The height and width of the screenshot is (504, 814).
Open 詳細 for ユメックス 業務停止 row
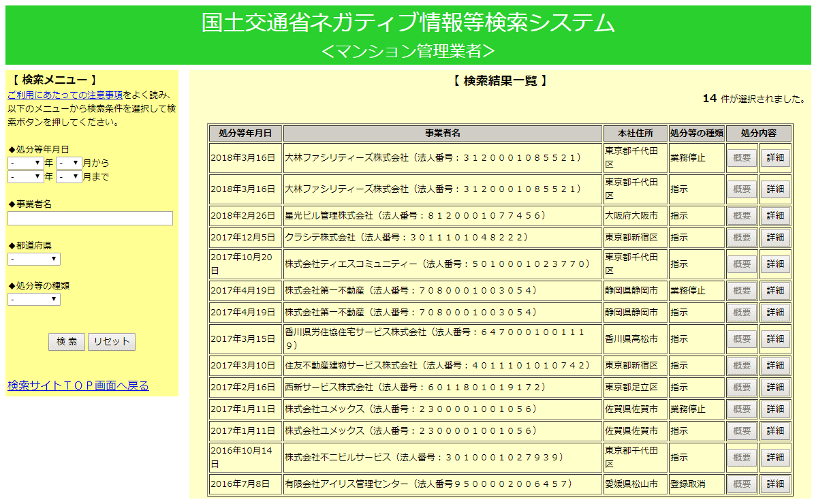coord(776,409)
